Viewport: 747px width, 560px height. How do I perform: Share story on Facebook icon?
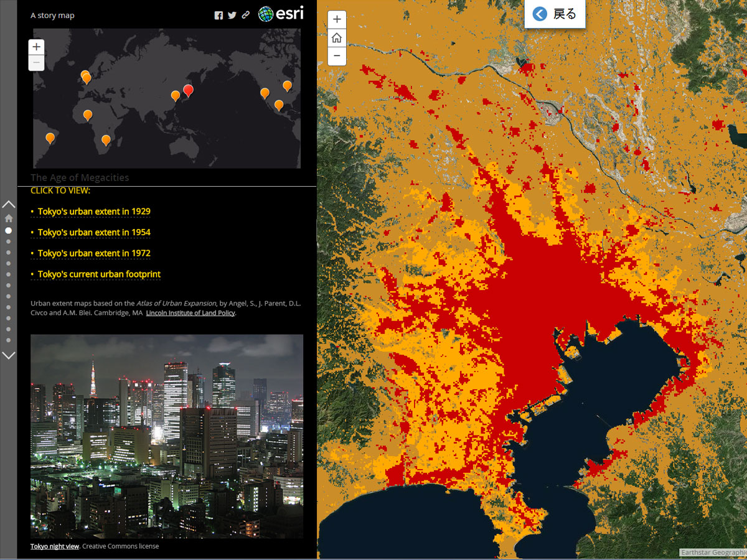tap(218, 16)
